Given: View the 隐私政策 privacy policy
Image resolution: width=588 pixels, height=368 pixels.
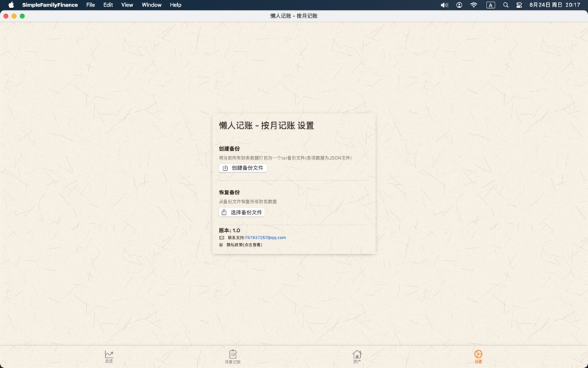Looking at the screenshot, I should [x=244, y=245].
